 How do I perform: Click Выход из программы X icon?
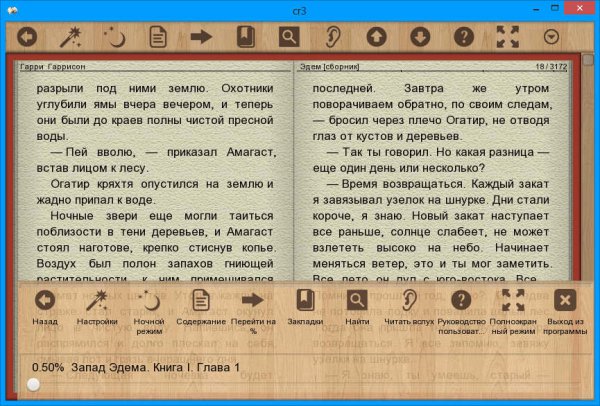click(565, 300)
